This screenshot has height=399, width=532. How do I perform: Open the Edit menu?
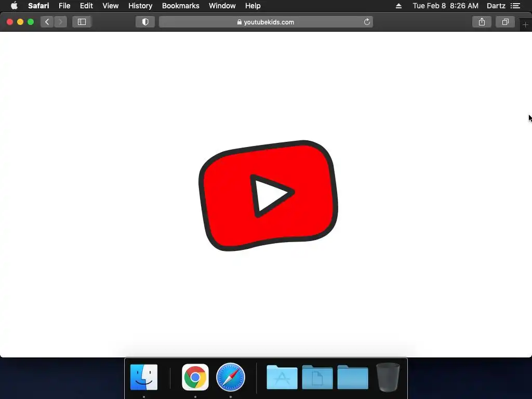coord(86,6)
